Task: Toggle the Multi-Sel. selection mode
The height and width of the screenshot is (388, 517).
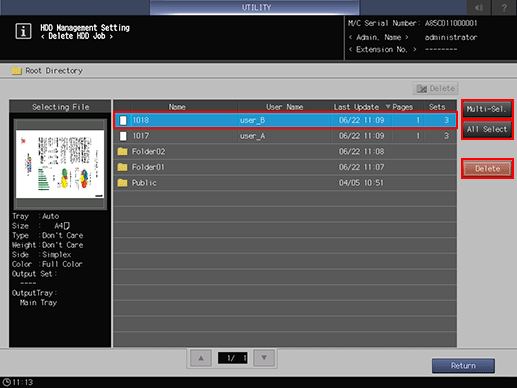Action: pyautogui.click(x=487, y=109)
